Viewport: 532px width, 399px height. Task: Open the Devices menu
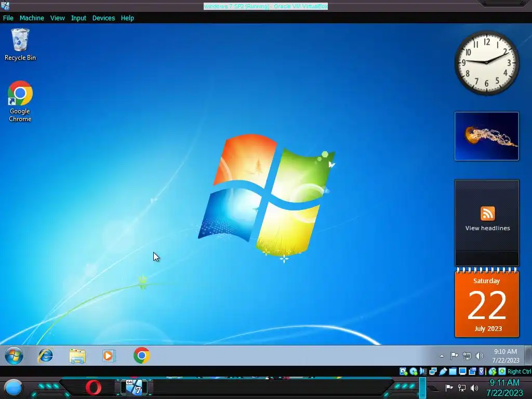click(103, 18)
